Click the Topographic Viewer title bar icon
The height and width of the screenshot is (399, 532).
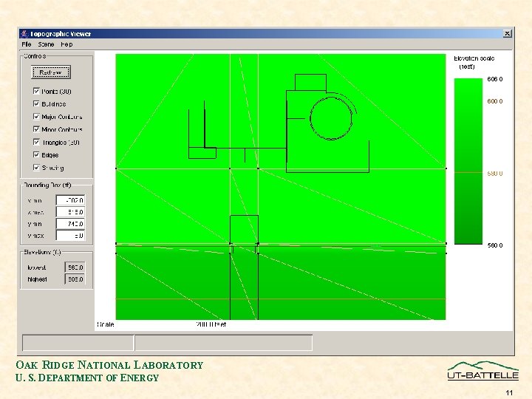(24, 33)
